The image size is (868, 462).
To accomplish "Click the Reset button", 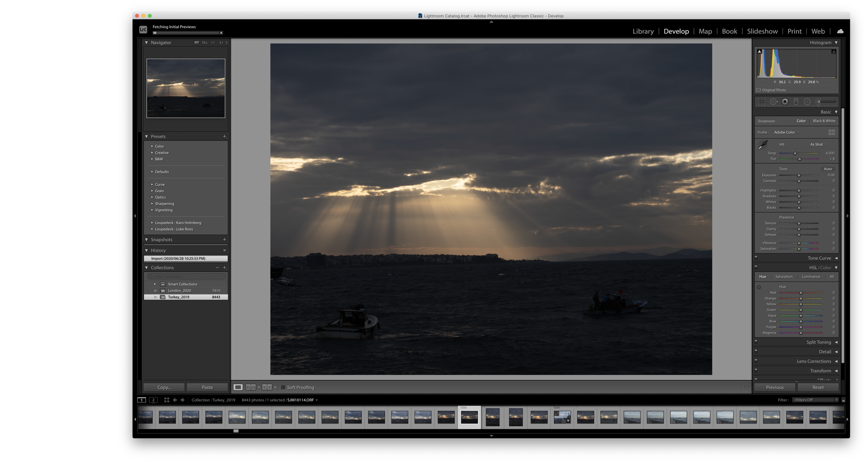I will click(818, 387).
